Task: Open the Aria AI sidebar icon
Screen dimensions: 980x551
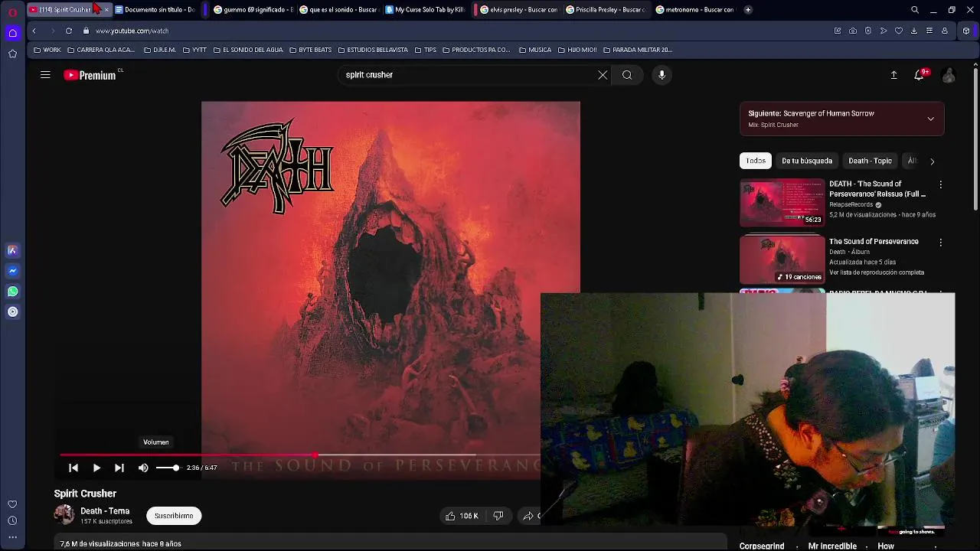Action: pos(12,250)
